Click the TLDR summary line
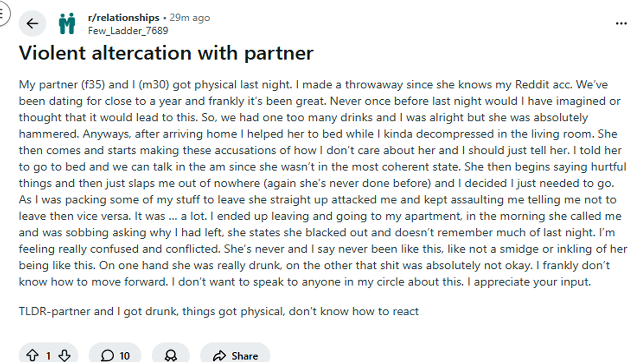This screenshot has height=362, width=644. coord(219,311)
